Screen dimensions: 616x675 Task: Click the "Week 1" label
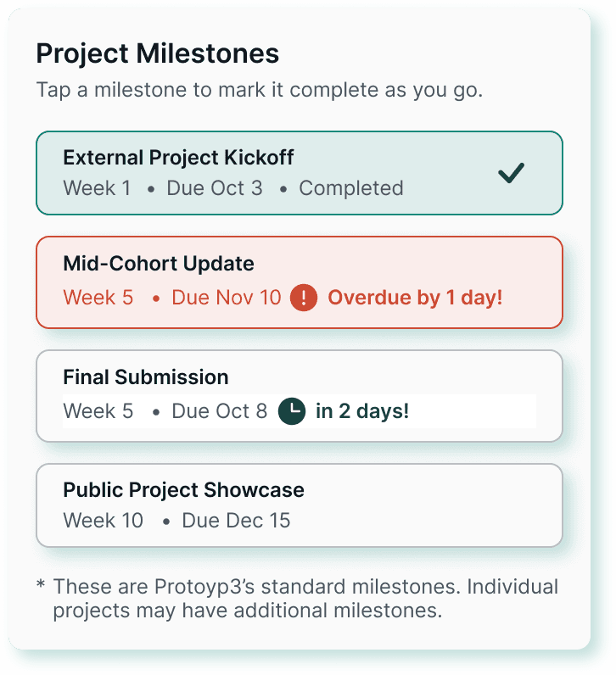coord(97,187)
